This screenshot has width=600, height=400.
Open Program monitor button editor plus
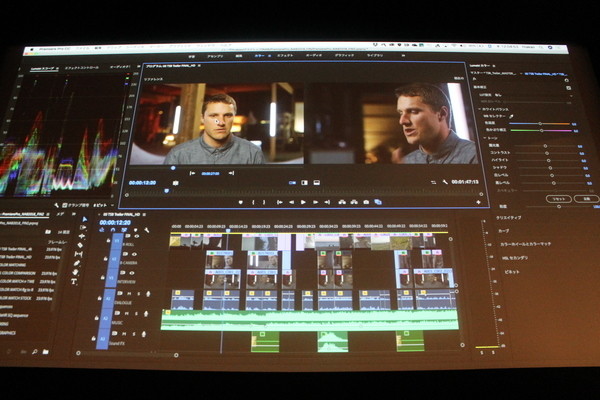(478, 202)
